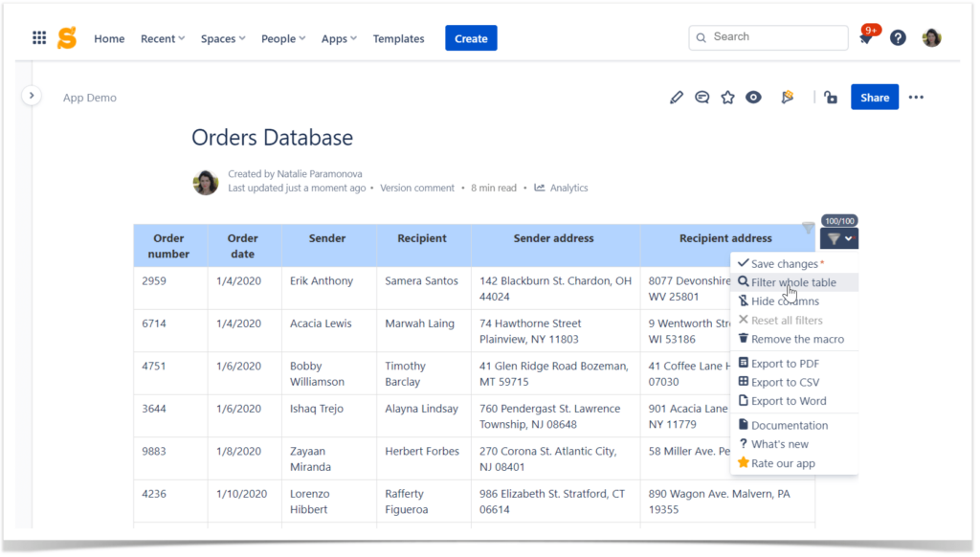The image size is (980, 557).
Task: Select Export to CSV from the menu
Action: pyautogui.click(x=780, y=382)
